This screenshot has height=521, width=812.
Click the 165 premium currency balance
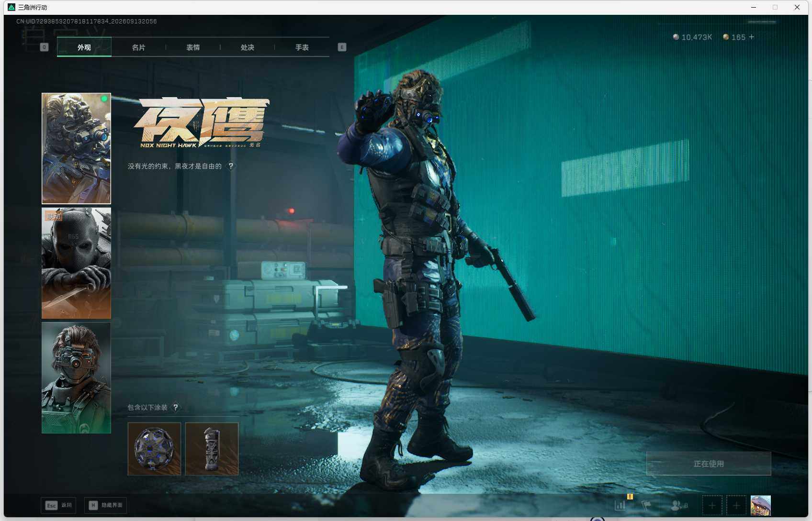734,37
